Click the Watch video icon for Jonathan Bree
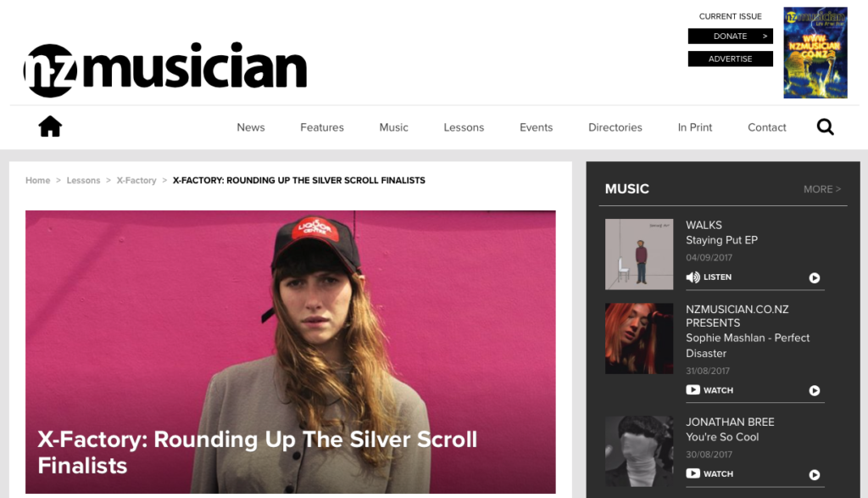Image resolution: width=868 pixels, height=498 pixels. click(693, 473)
